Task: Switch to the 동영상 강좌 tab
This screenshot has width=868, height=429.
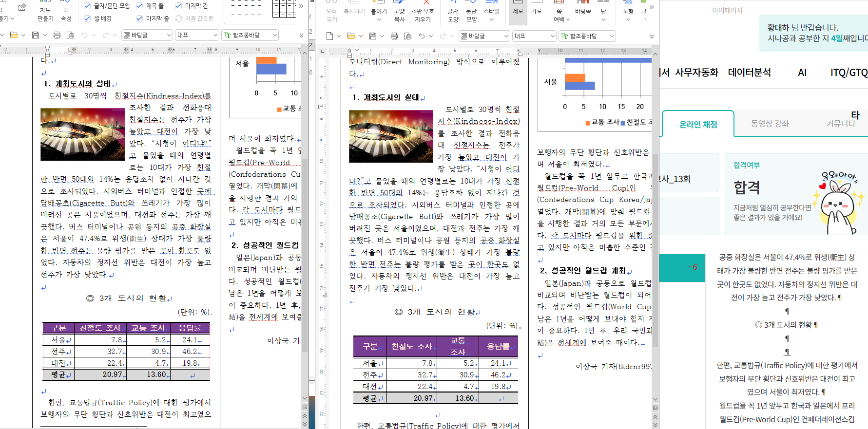Action: [770, 124]
